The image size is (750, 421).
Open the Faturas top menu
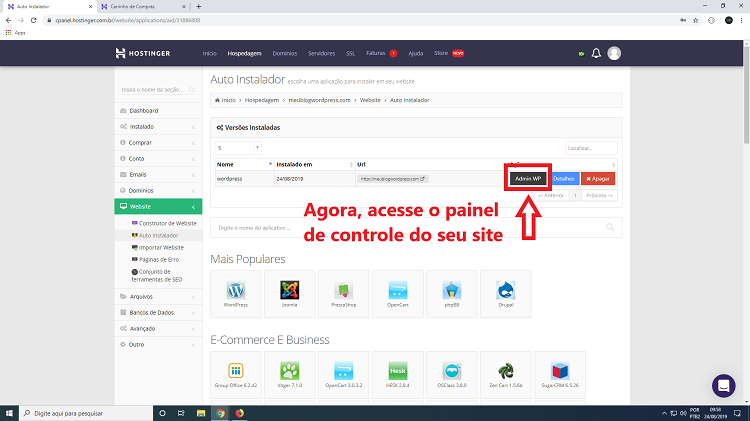(375, 53)
